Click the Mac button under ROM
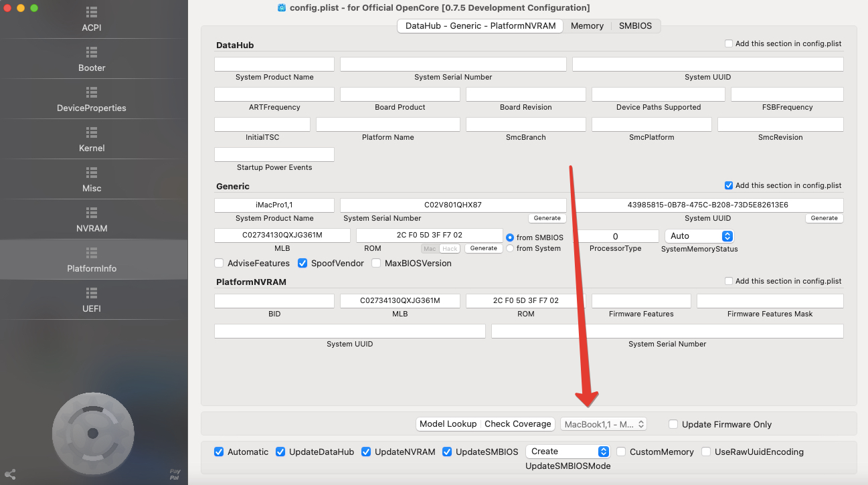The image size is (868, 485). 430,249
